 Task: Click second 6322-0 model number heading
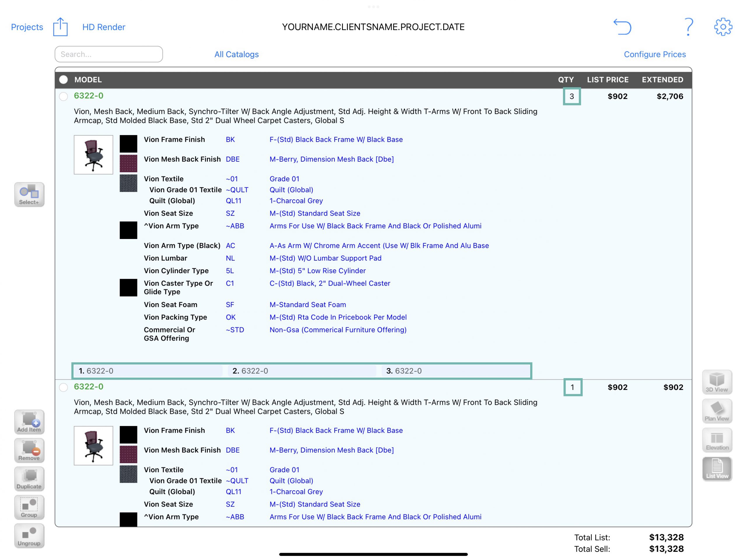(89, 386)
